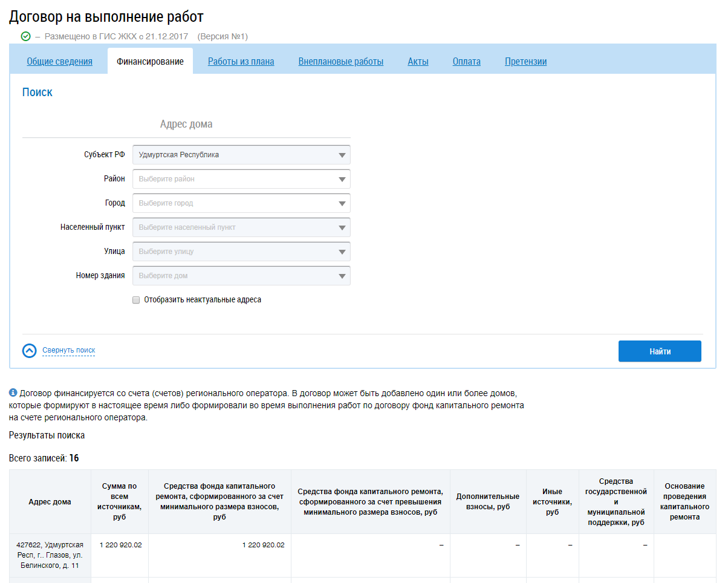The image size is (728, 583).
Task: Expand the 'Номер здания' dropdown
Action: click(x=241, y=276)
